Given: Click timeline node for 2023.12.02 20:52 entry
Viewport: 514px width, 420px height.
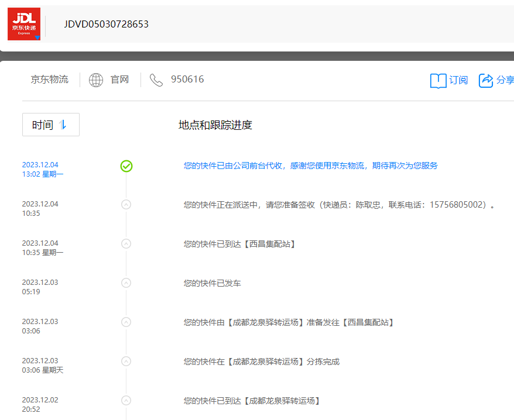Looking at the screenshot, I should (126, 400).
